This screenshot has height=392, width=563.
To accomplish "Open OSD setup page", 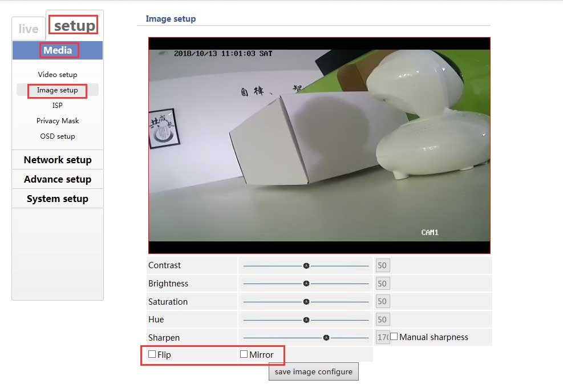I will [58, 136].
